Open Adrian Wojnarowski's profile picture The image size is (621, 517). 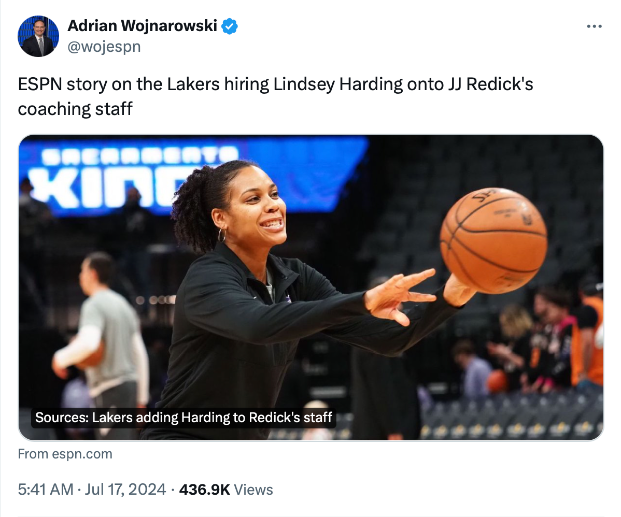tap(38, 36)
